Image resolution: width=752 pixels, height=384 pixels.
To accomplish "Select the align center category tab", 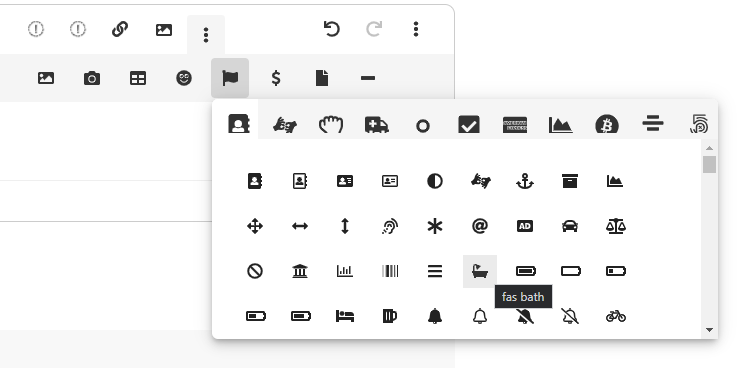I will coord(653,124).
